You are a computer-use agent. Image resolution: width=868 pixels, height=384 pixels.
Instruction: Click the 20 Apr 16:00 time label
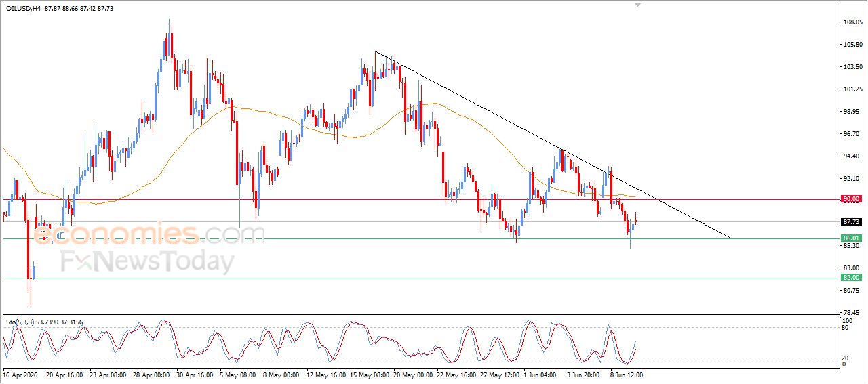64,374
